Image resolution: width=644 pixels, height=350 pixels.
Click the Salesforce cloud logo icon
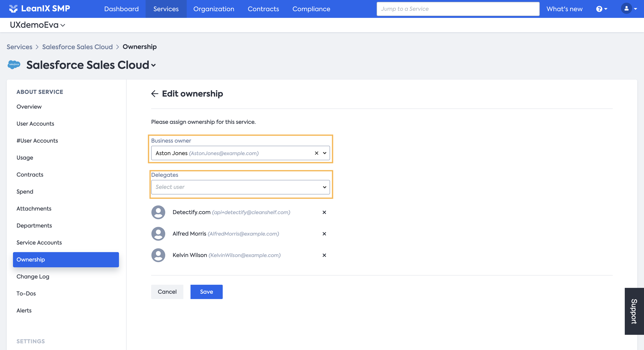pos(14,65)
